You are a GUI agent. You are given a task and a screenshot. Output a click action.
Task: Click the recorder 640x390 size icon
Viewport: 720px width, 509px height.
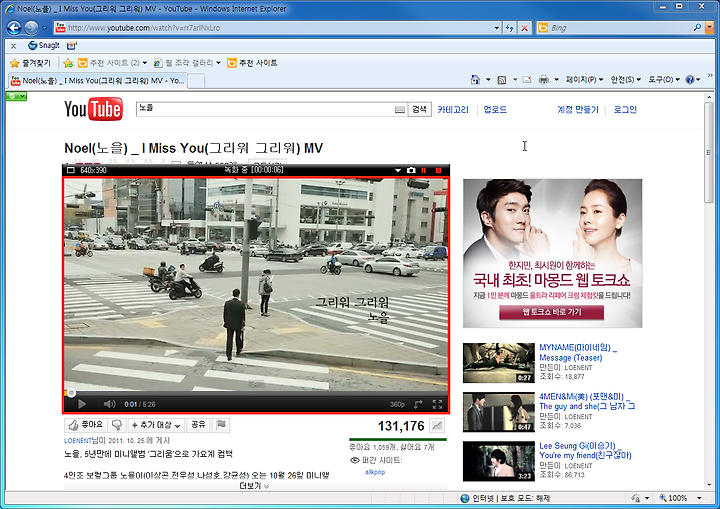[71, 170]
